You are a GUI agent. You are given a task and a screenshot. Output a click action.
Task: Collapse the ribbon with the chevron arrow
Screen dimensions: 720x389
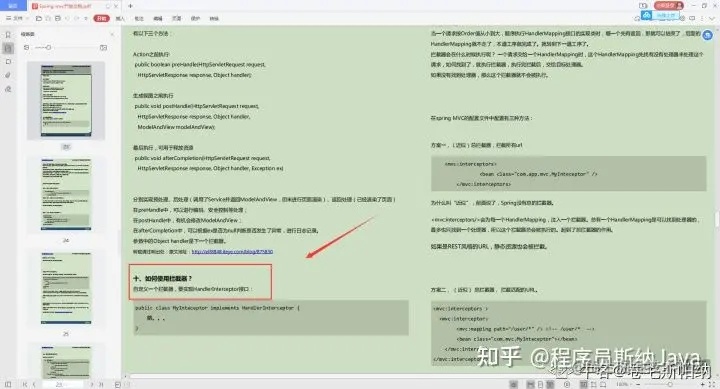712,18
